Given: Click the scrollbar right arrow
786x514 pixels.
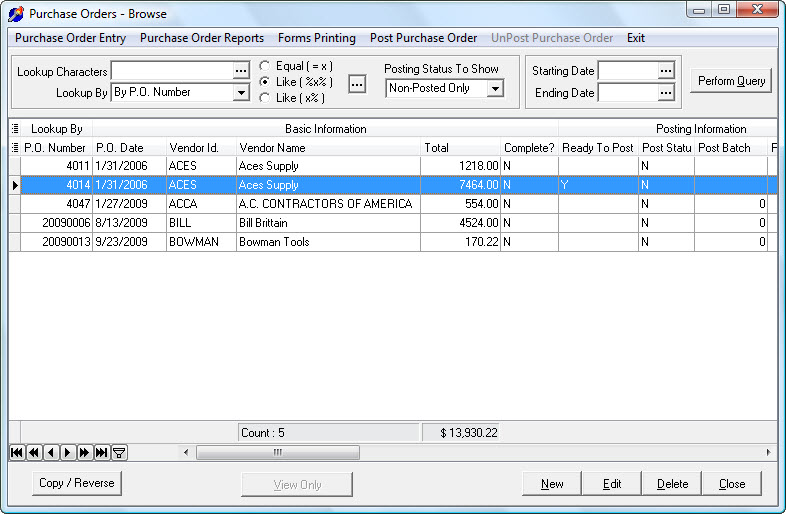Looking at the screenshot, I should tap(768, 452).
